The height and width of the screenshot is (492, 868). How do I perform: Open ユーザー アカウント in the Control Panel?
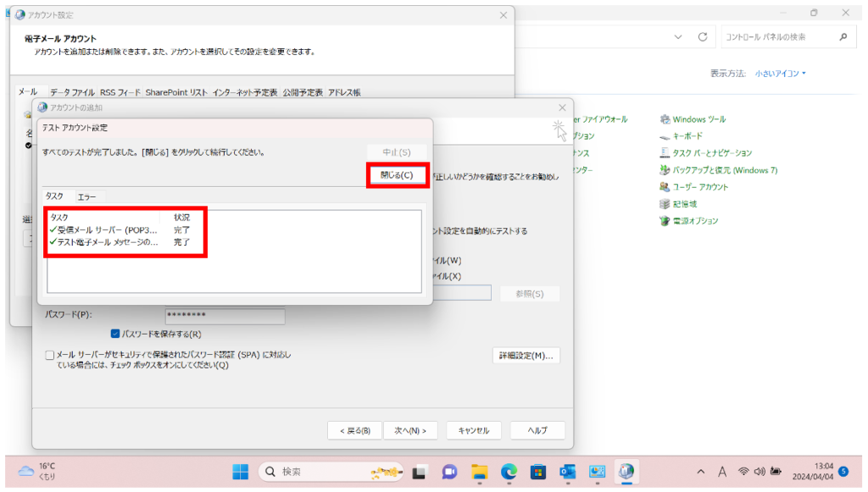[x=700, y=187]
